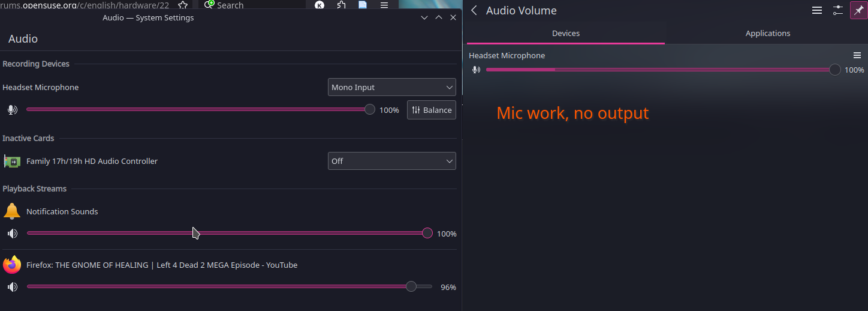
Task: Bookmark the page with the star icon
Action: point(183,5)
